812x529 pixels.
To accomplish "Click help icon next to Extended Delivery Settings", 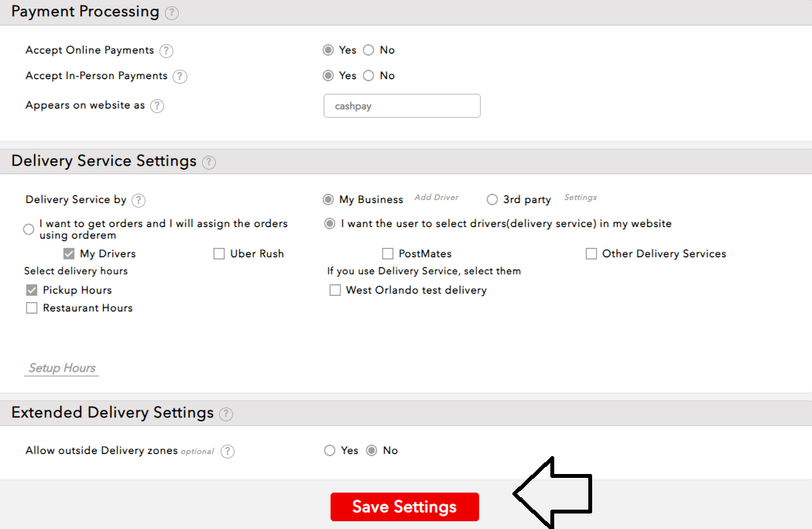I will [x=226, y=414].
